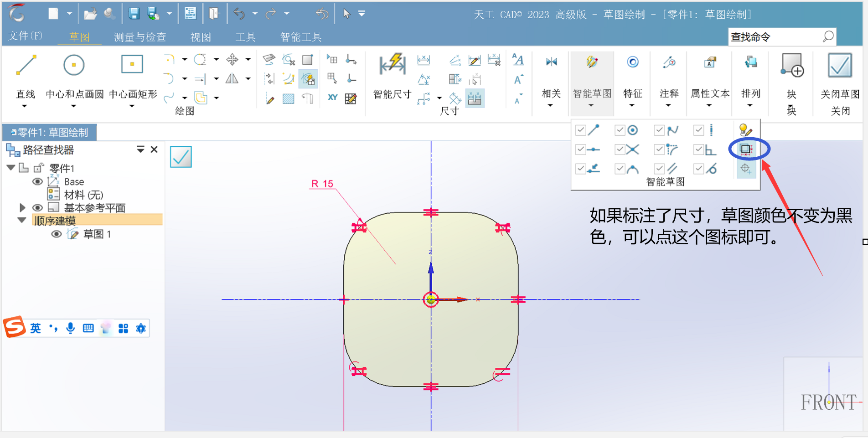Click the 注释 annotation icon

[669, 62]
